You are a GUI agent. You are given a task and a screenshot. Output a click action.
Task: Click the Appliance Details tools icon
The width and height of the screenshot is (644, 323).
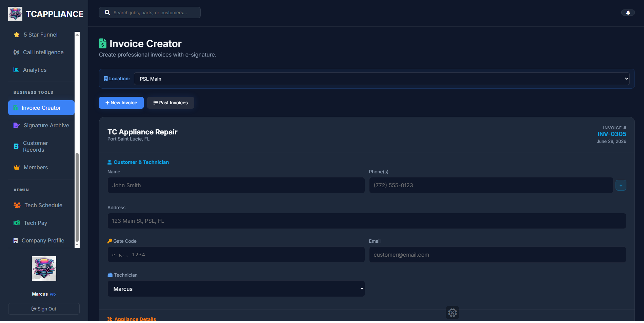[x=110, y=319]
